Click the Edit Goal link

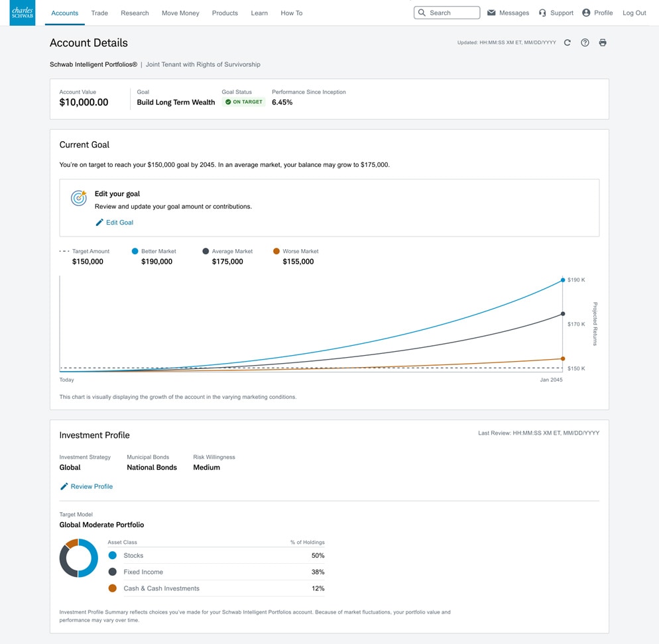pyautogui.click(x=120, y=223)
